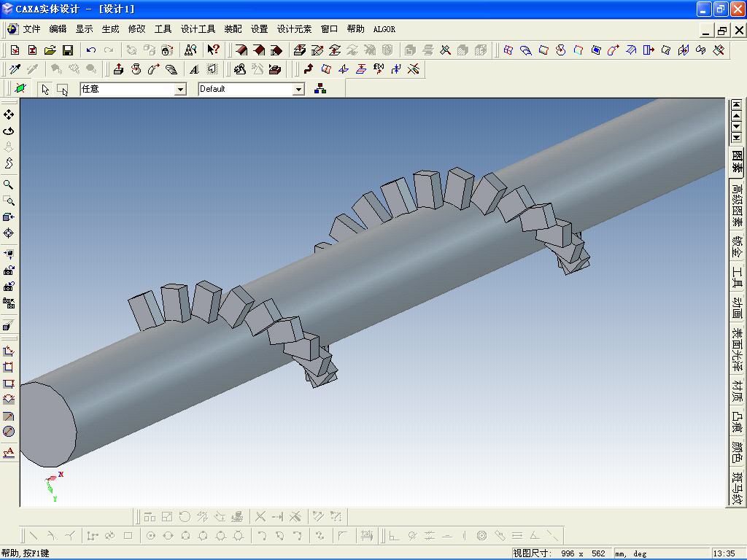Click the f(x) parameter icon
747x560 pixels.
[x=379, y=69]
